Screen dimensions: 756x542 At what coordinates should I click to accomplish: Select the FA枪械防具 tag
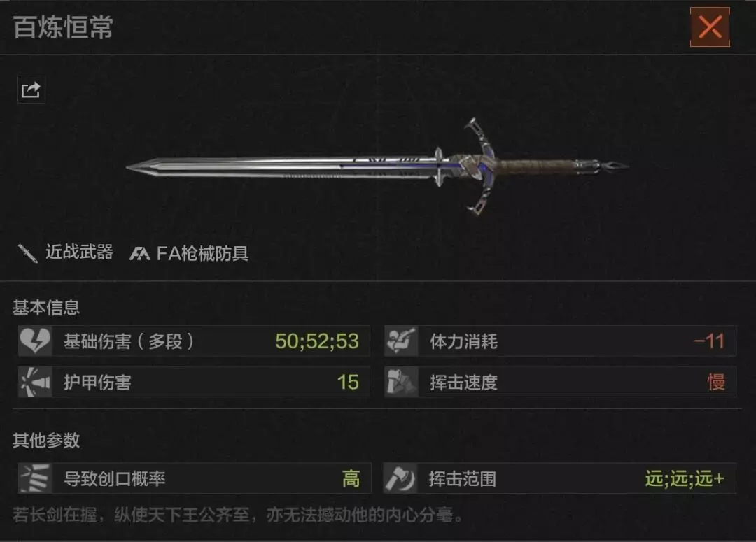pyautogui.click(x=202, y=253)
